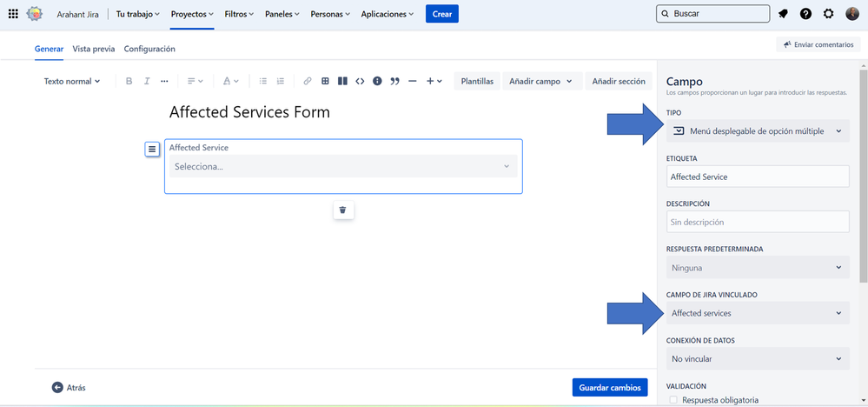
Task: Click Enviar comentarios button
Action: click(818, 45)
